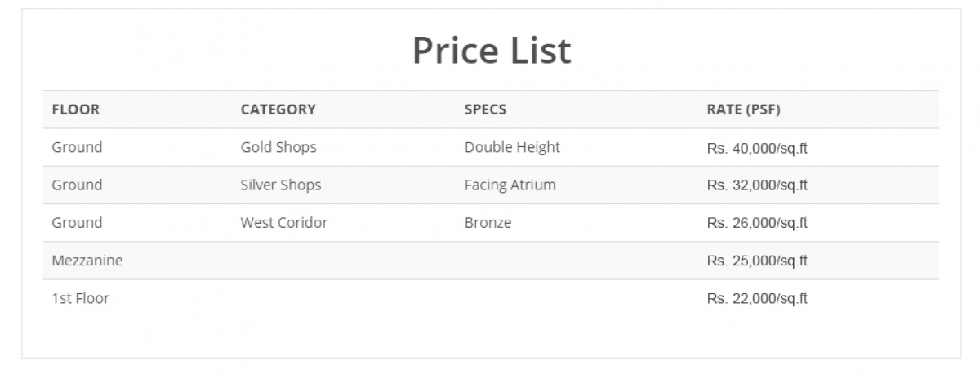Image resolution: width=980 pixels, height=383 pixels.
Task: Click the Bronze specs cell
Action: pyautogui.click(x=488, y=222)
